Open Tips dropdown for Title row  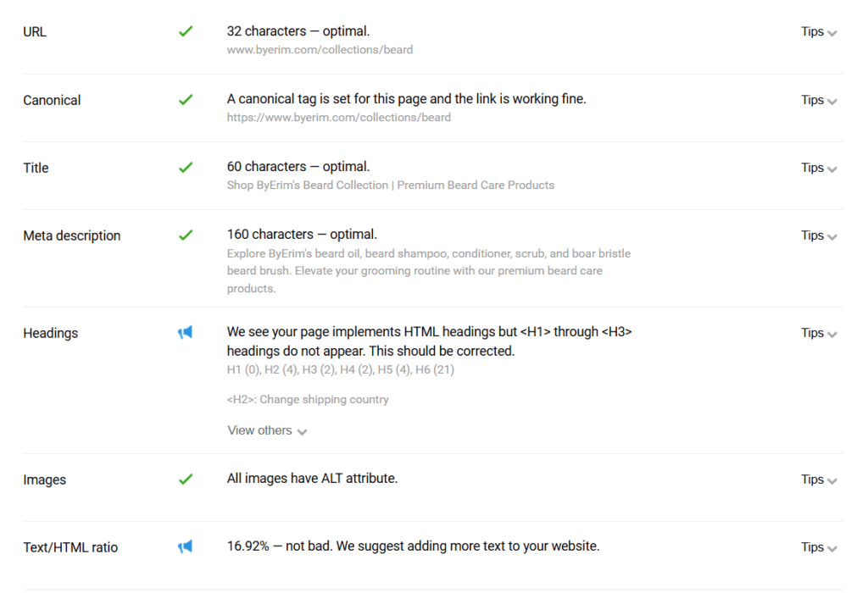pos(819,168)
